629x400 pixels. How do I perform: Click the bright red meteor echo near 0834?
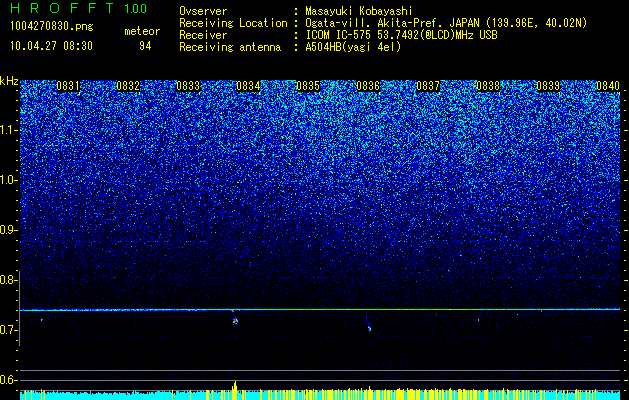(x=235, y=321)
